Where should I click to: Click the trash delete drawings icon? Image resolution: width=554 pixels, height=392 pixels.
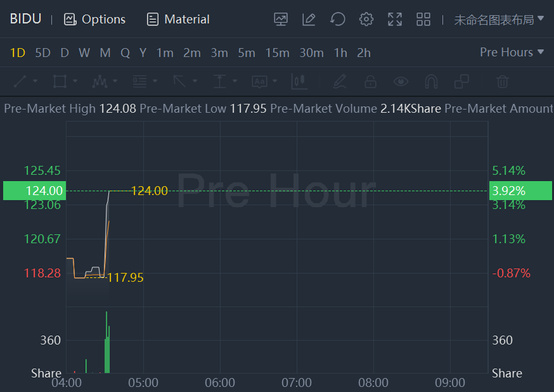pos(502,81)
